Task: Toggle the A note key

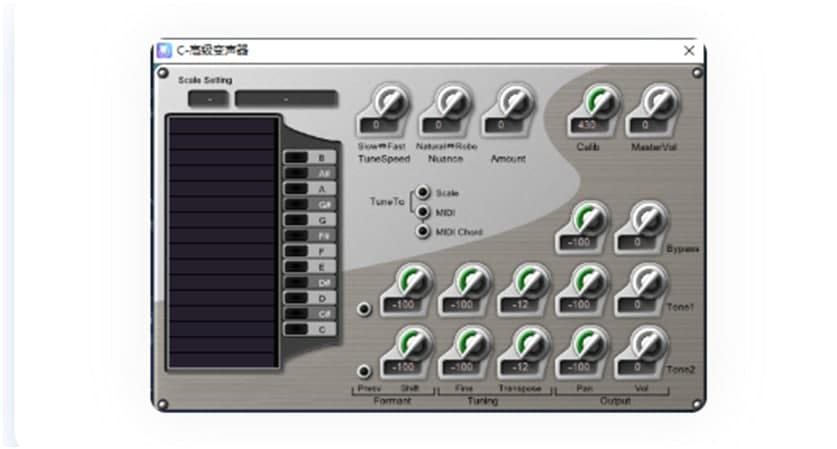Action: [310, 188]
